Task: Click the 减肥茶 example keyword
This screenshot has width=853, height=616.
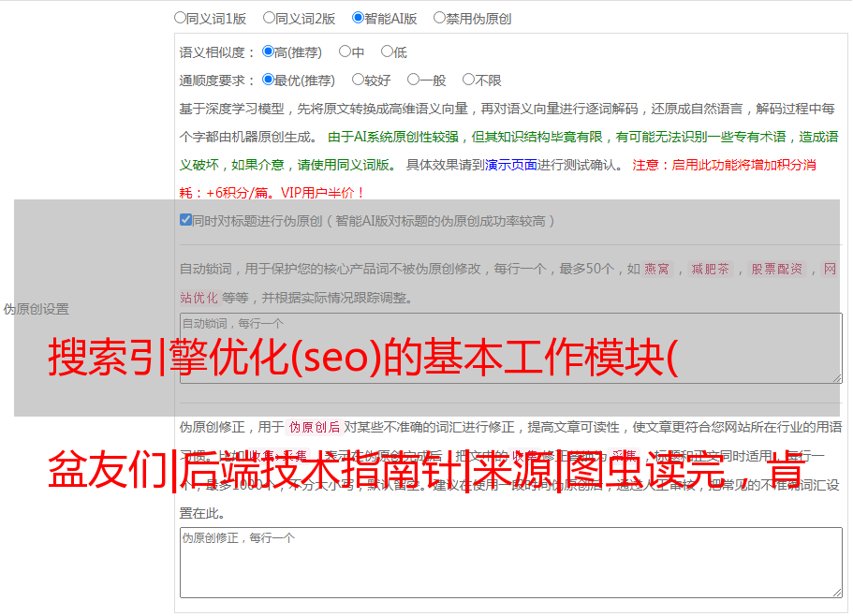Action: click(x=711, y=269)
